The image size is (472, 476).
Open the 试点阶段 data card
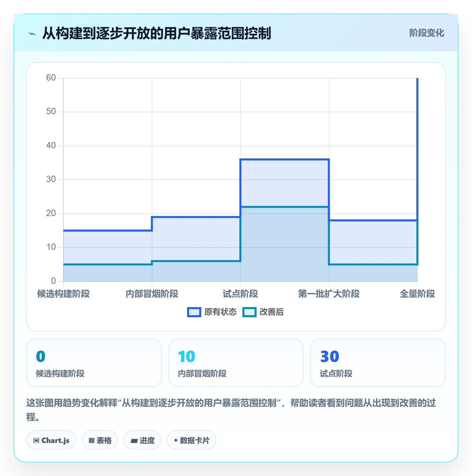point(378,363)
